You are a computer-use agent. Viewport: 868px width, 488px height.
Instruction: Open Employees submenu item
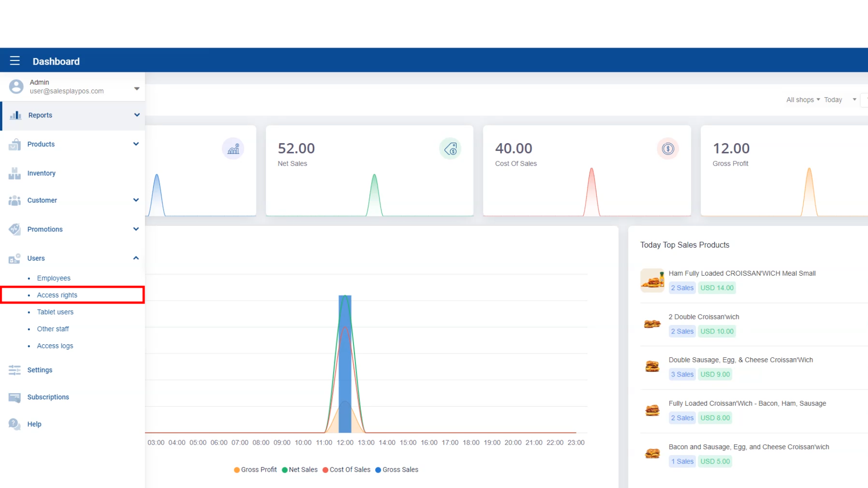(53, 278)
